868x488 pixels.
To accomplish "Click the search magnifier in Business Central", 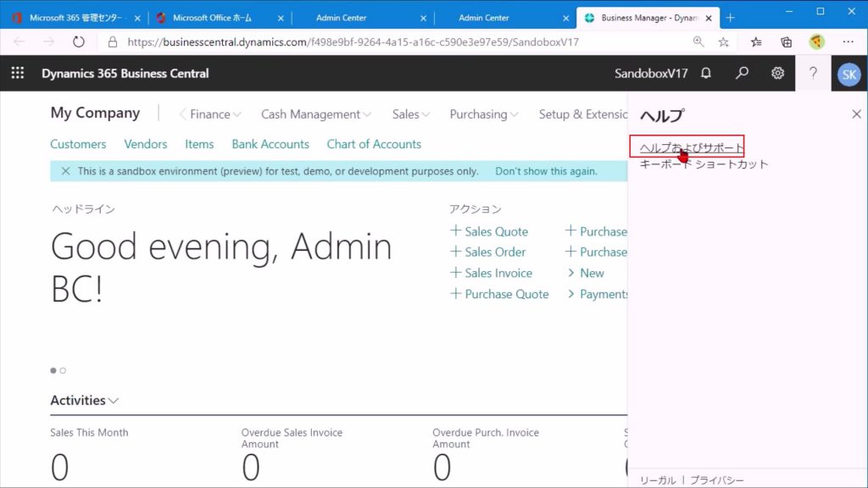I will click(742, 73).
